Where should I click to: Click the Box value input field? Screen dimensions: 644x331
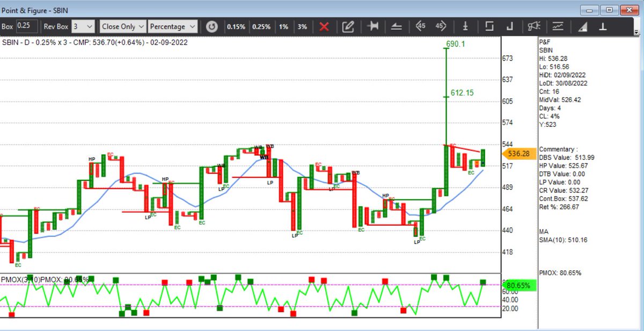(27, 26)
